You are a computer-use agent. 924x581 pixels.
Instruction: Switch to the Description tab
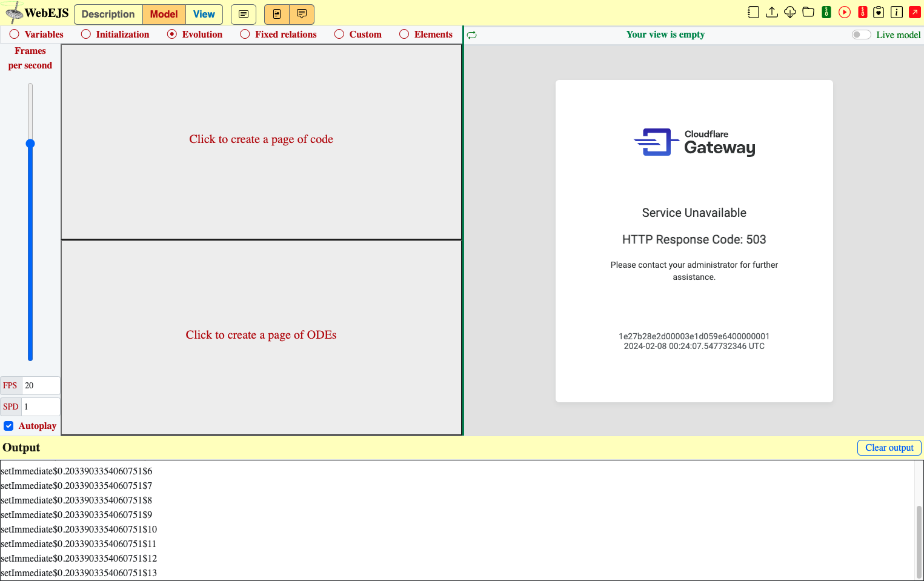tap(108, 14)
